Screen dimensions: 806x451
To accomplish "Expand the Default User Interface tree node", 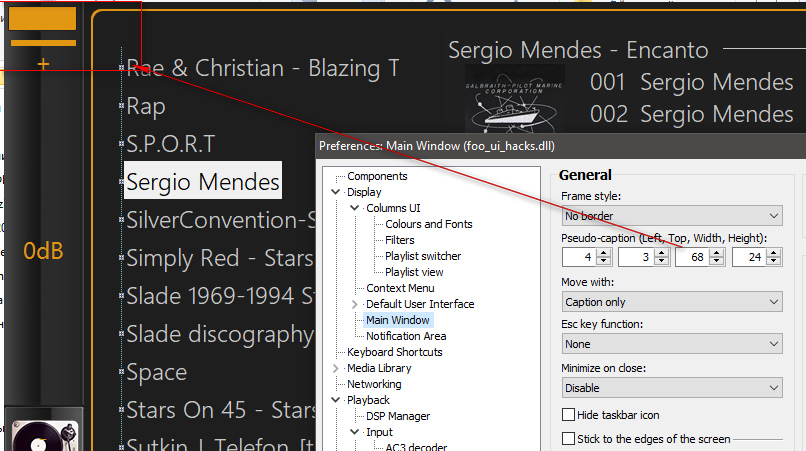I will click(x=355, y=304).
